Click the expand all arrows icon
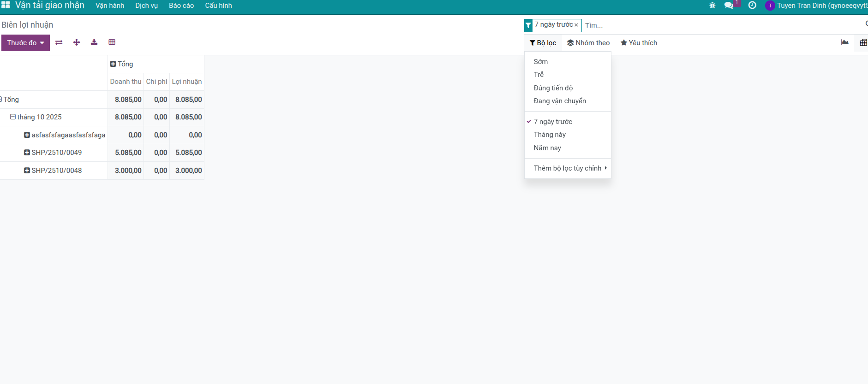This screenshot has width=868, height=384. point(77,42)
